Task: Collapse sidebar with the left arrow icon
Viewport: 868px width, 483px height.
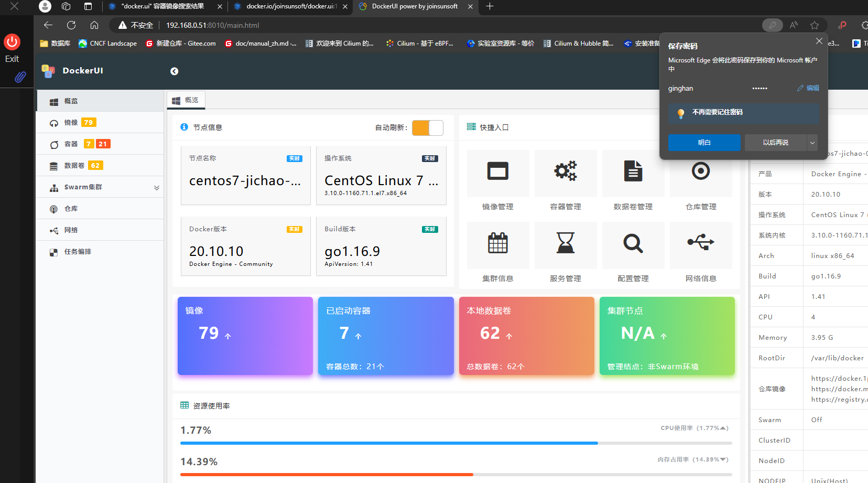Action: click(175, 71)
